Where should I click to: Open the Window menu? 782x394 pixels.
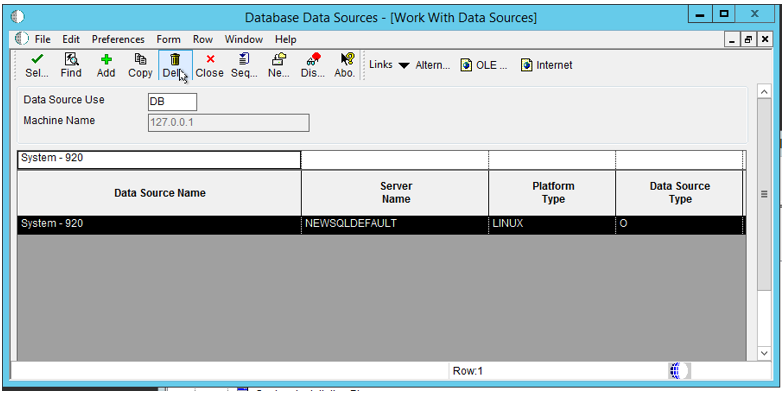coord(243,39)
